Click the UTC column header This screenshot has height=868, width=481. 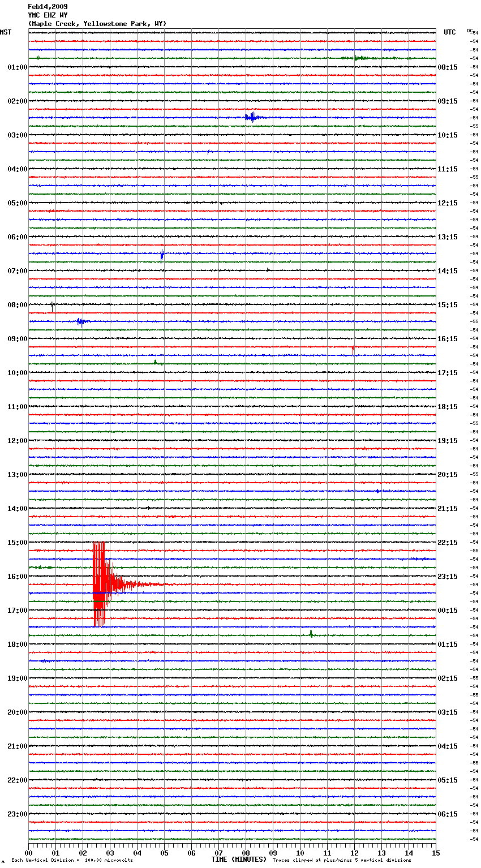[450, 32]
